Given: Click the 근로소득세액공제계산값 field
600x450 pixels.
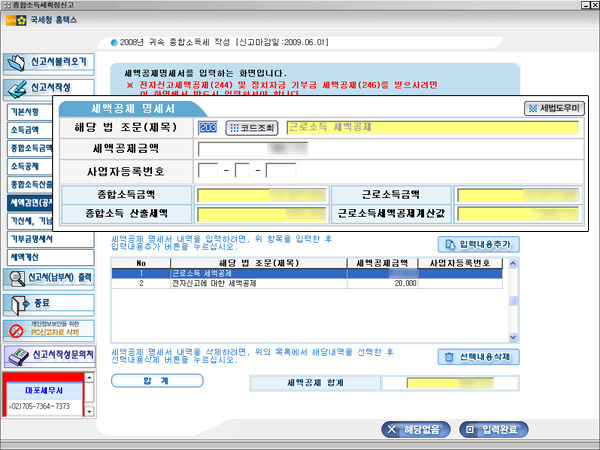Looking at the screenshot, I should [518, 214].
